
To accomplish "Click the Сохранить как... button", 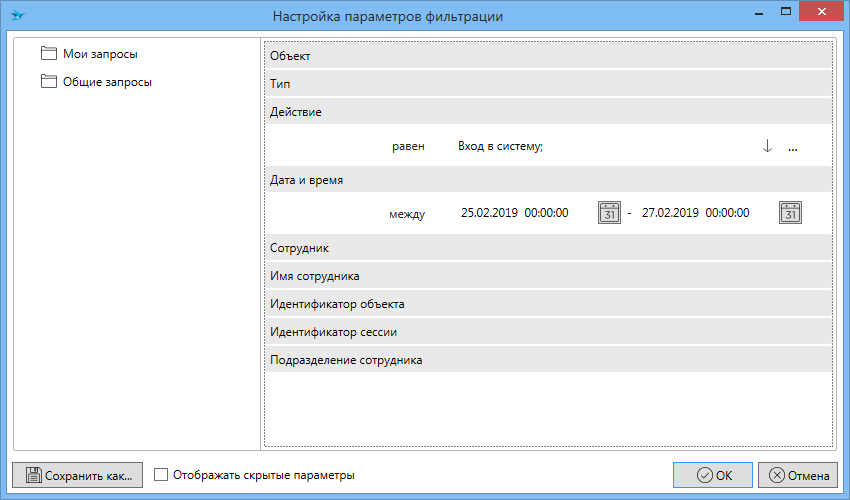I will pos(78,476).
